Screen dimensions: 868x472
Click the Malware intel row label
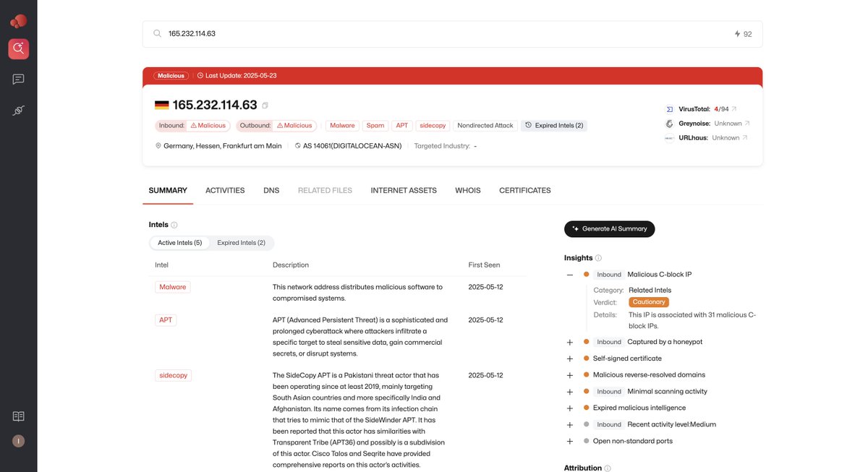(173, 287)
